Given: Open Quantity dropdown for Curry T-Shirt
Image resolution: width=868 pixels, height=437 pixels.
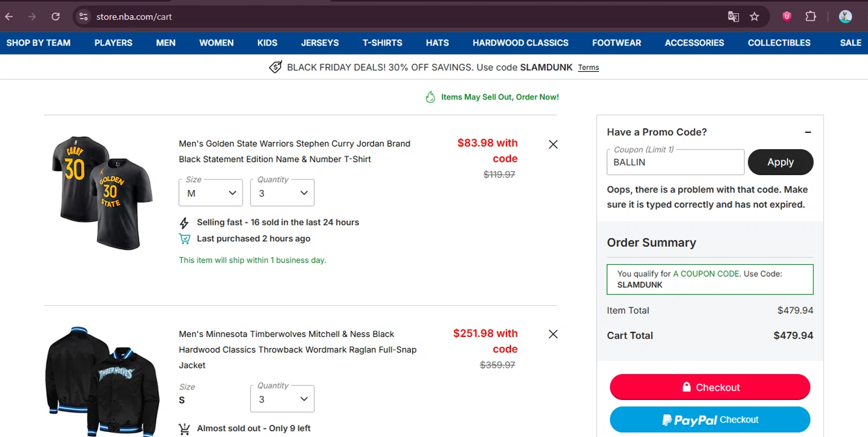Looking at the screenshot, I should click(x=282, y=193).
